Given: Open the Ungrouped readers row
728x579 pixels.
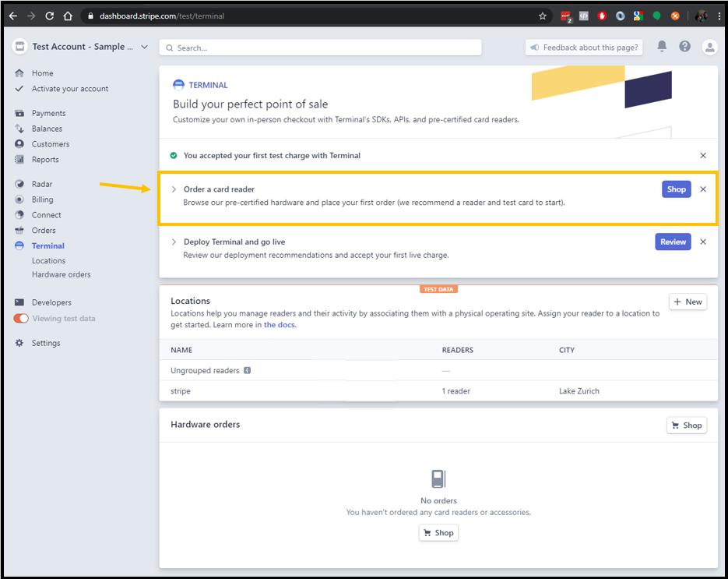Looking at the screenshot, I should (438, 370).
